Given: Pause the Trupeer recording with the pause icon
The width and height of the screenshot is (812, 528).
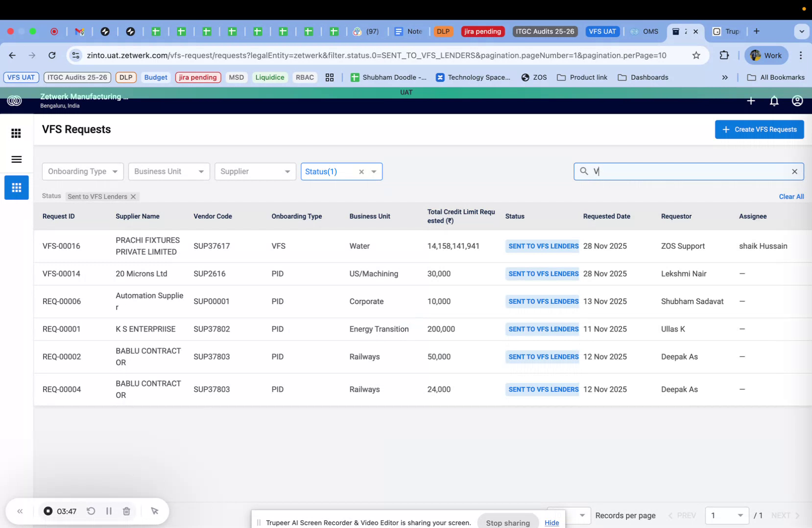Looking at the screenshot, I should point(109,511).
